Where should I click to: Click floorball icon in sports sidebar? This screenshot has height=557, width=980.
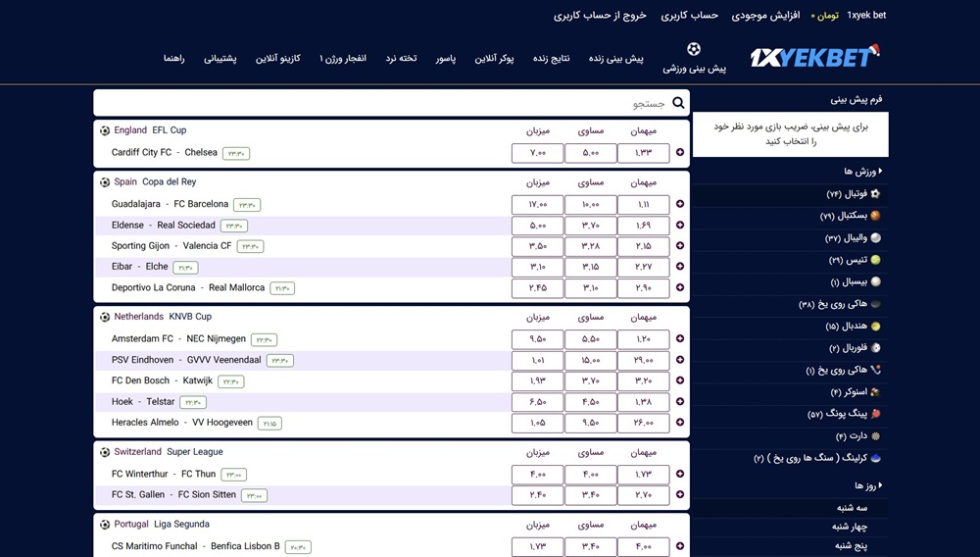pos(875,348)
